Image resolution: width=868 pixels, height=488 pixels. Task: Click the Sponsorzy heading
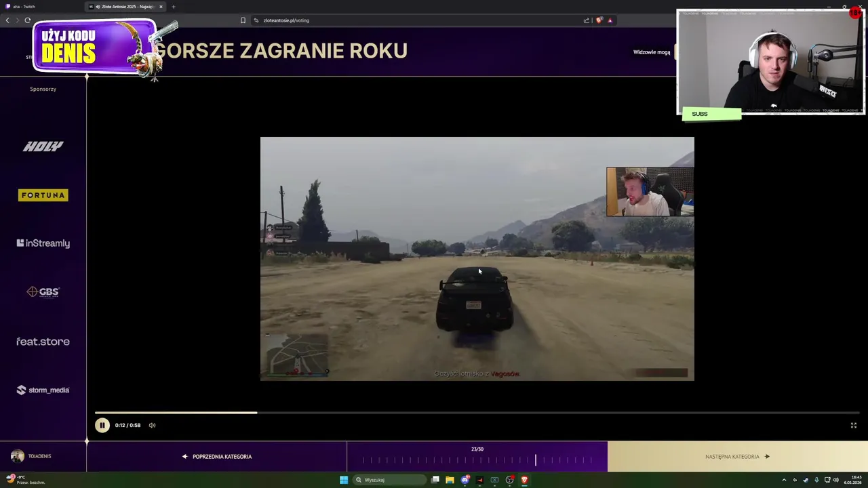(x=43, y=89)
